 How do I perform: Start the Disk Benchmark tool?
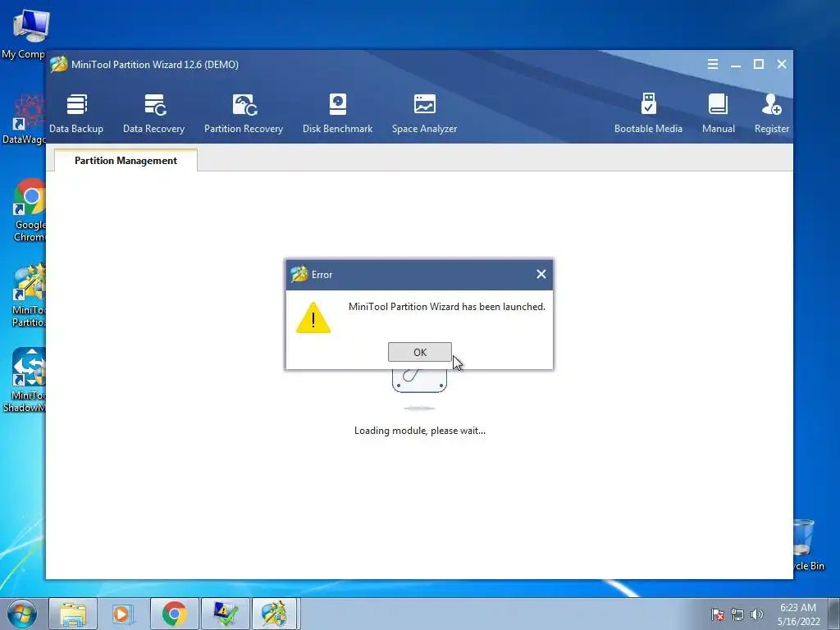point(337,114)
